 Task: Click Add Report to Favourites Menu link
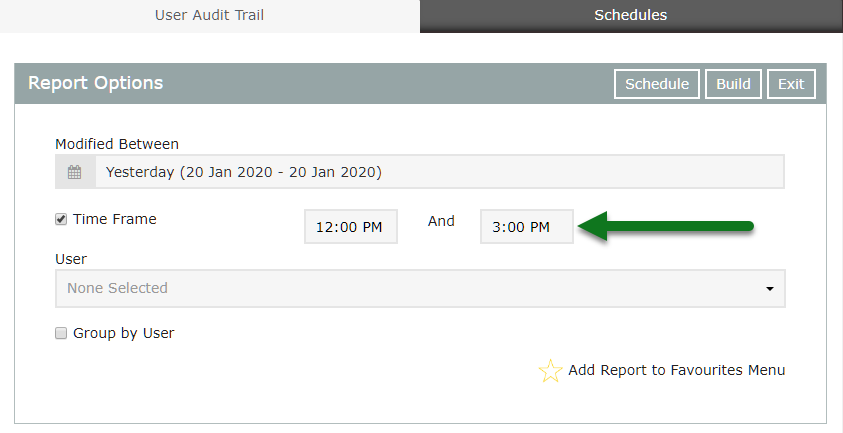click(x=676, y=370)
